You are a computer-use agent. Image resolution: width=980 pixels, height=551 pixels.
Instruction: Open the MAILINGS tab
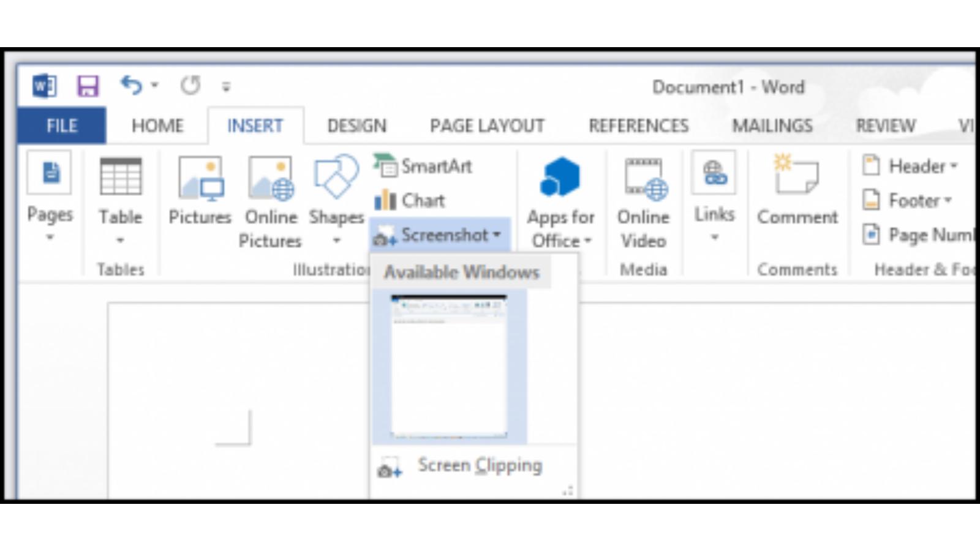coord(772,126)
